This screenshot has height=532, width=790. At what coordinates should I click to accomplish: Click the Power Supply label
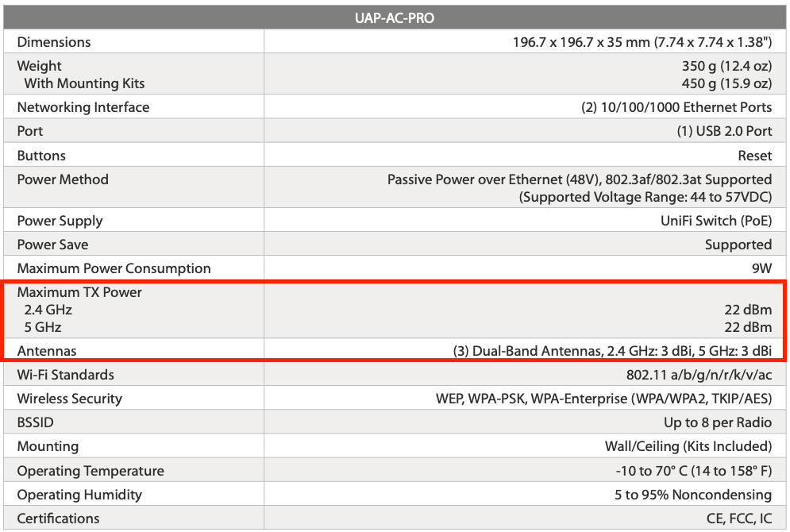pyautogui.click(x=60, y=221)
